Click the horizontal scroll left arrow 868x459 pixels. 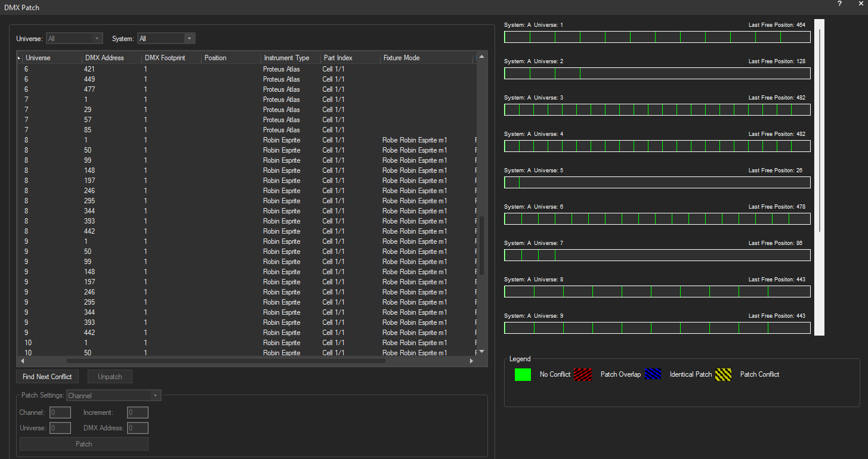pos(22,361)
